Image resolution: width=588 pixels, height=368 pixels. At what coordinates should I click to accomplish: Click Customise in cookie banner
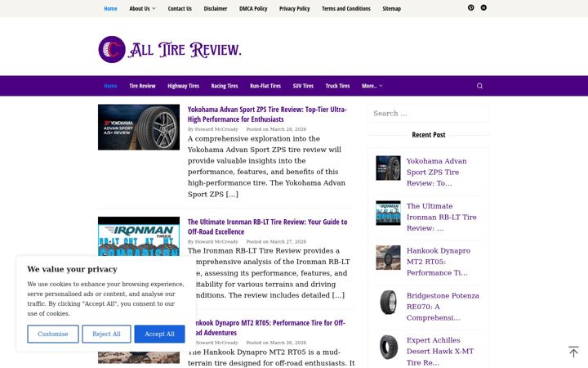tap(53, 334)
